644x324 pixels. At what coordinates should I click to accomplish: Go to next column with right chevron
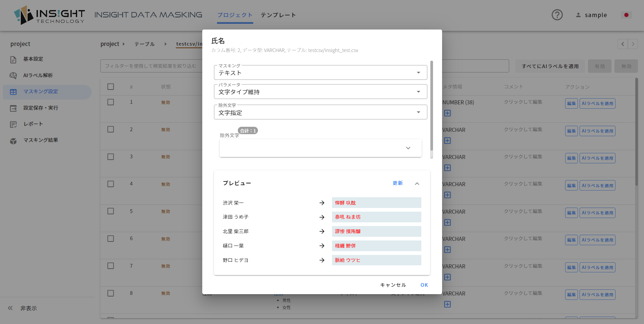click(x=633, y=44)
